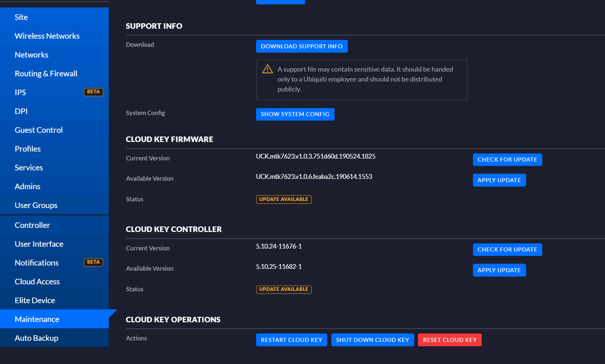605x364 pixels.
Task: Open the Notifications settings
Action: tap(37, 263)
